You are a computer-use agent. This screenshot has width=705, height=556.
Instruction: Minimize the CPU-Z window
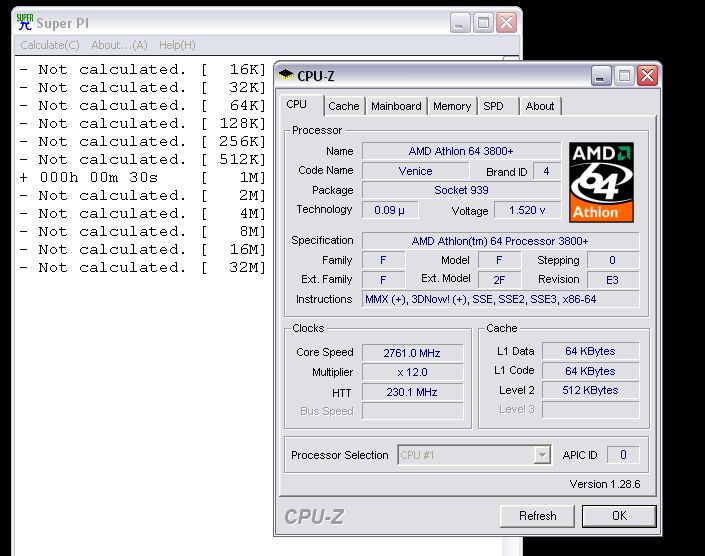click(601, 76)
